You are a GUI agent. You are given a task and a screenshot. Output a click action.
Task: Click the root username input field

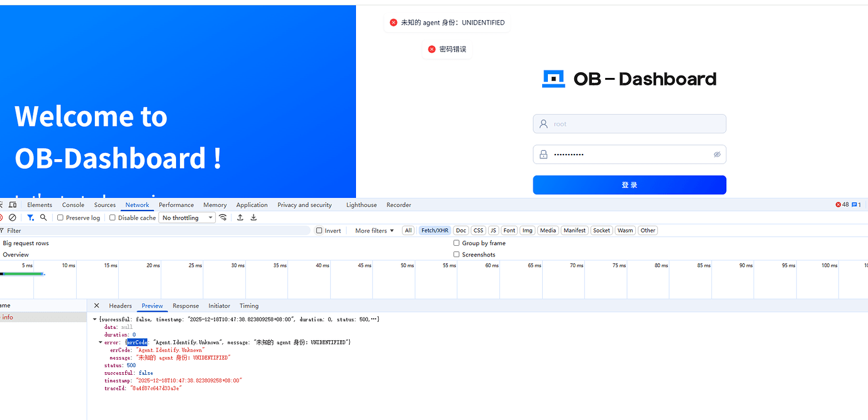[x=629, y=123]
